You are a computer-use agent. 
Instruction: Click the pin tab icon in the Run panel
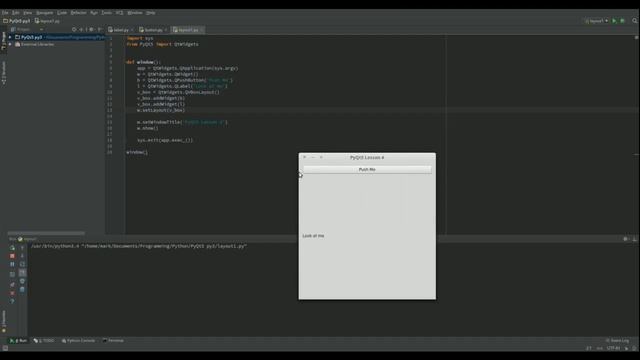[x=12, y=284]
